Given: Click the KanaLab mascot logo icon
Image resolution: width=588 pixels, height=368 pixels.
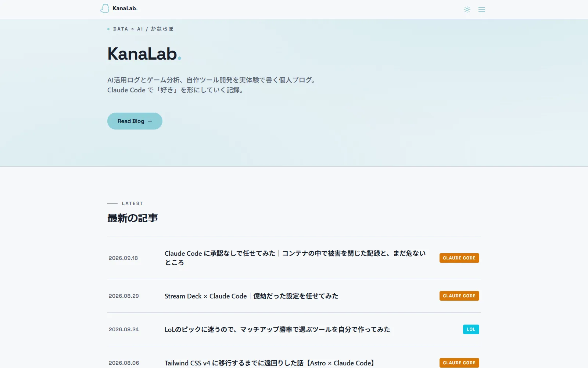Looking at the screenshot, I should pyautogui.click(x=105, y=9).
